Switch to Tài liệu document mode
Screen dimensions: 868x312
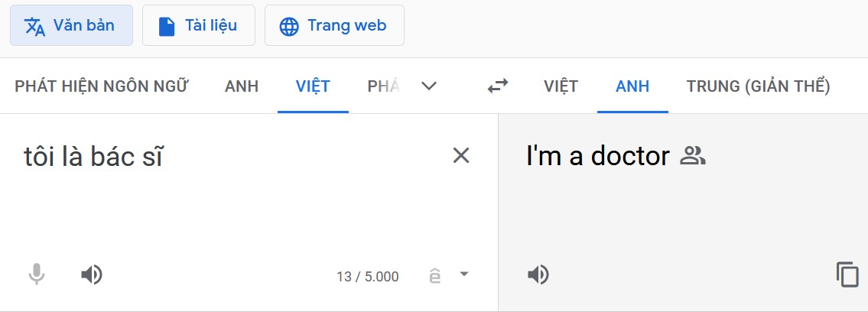click(199, 25)
